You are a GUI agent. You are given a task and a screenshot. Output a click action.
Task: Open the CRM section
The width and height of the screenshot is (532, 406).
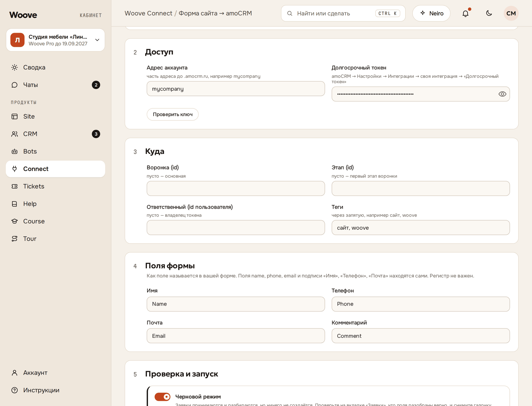click(x=56, y=134)
